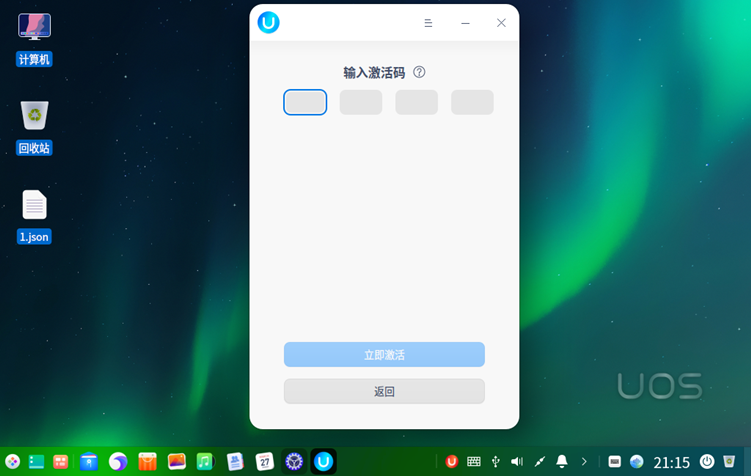This screenshot has height=476, width=751.
Task: Click the blue U logo in title bar
Action: click(268, 22)
